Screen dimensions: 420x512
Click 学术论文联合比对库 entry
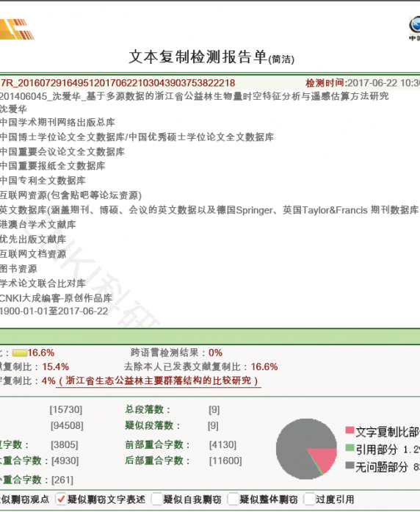coord(43,284)
